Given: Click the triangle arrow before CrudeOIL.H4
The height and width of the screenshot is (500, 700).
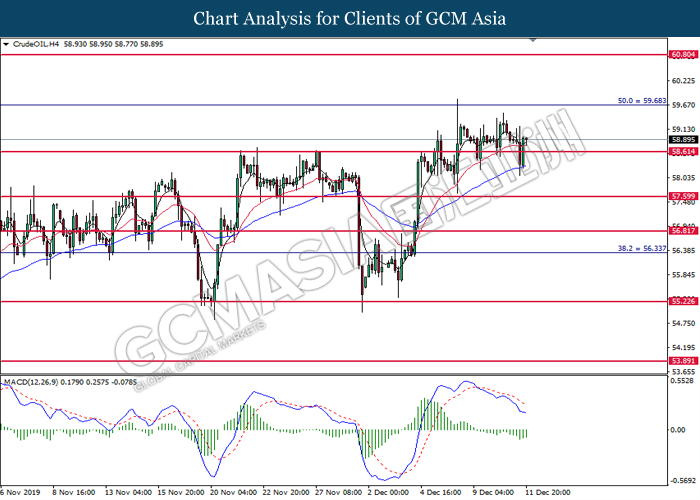Looking at the screenshot, I should pos(6,44).
